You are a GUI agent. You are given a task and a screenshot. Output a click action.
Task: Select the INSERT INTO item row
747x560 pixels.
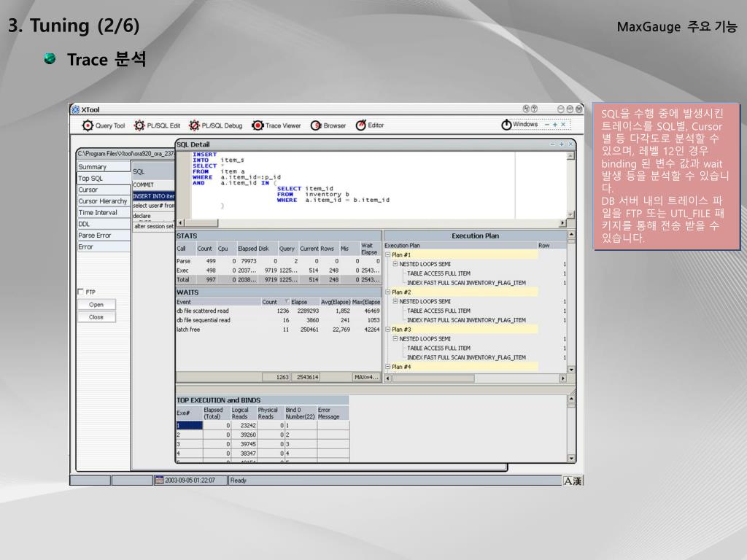(x=153, y=196)
